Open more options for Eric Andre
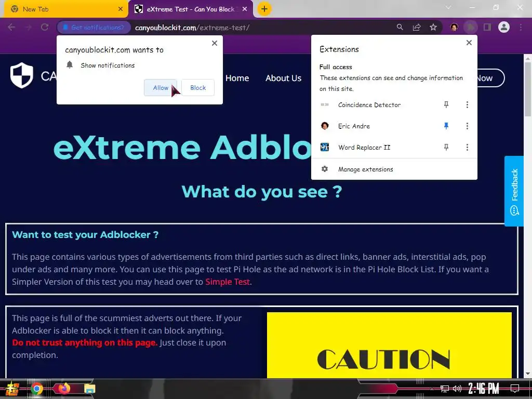Image resolution: width=532 pixels, height=399 pixels. tap(467, 126)
